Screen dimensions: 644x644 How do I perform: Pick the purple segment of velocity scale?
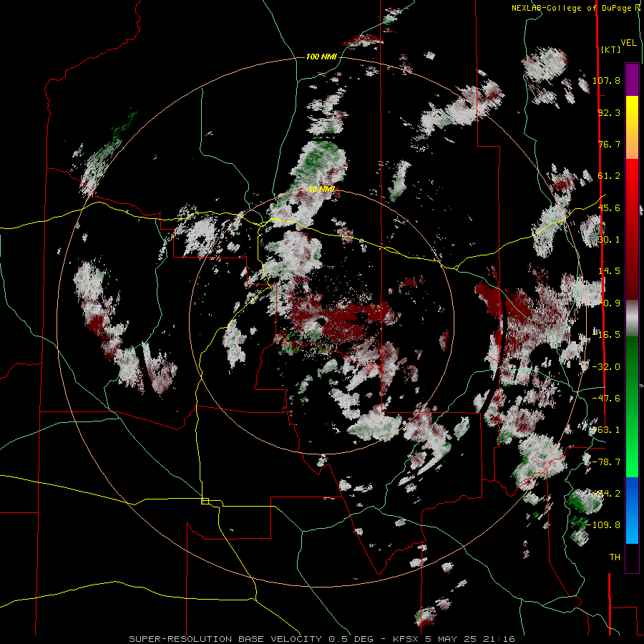tap(632, 79)
